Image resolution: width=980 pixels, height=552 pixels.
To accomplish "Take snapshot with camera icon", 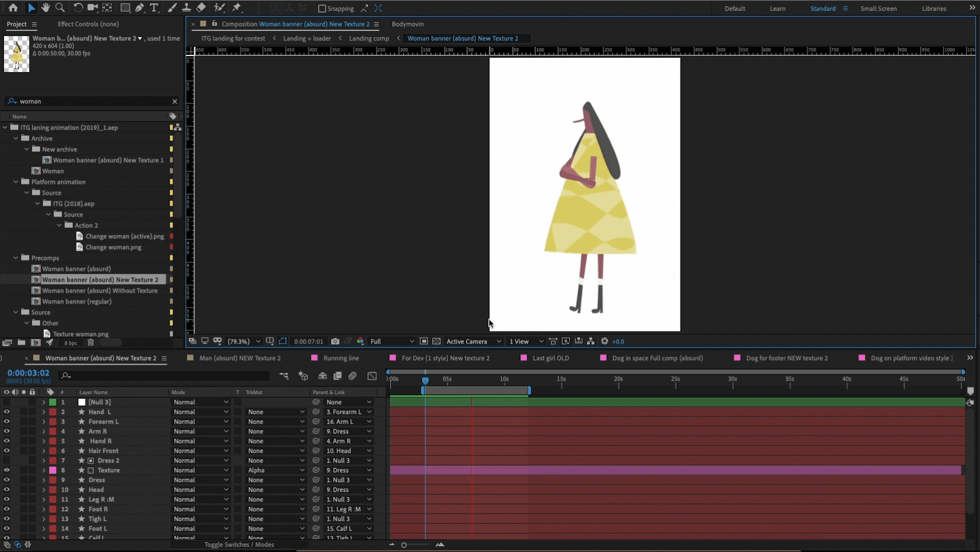I will coord(335,341).
